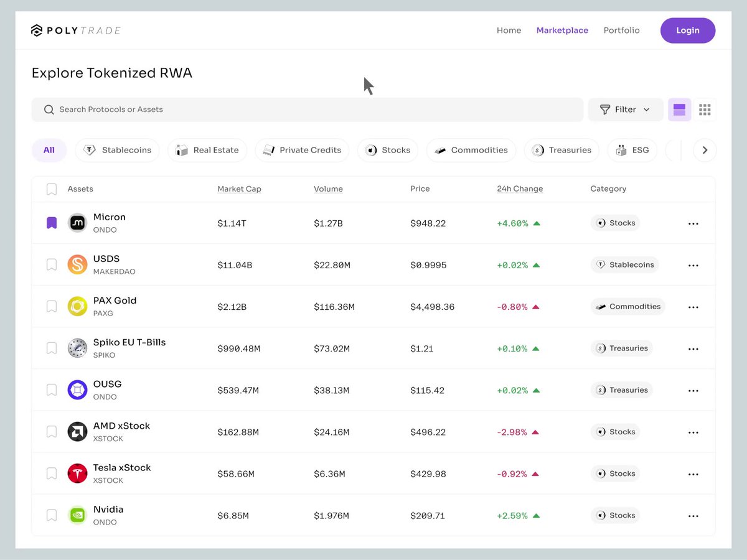
Task: Open more options for PAX Gold row
Action: (x=693, y=307)
